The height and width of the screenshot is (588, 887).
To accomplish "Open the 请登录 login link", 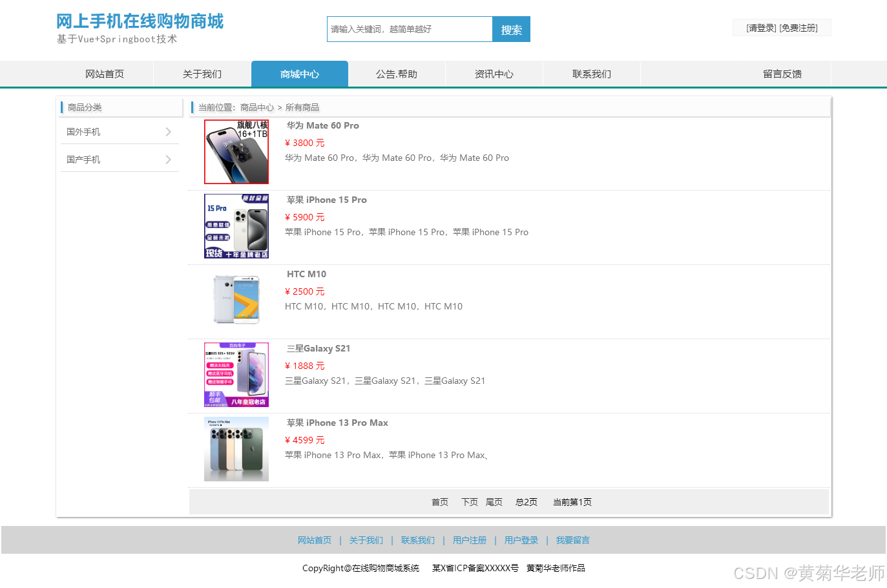I will tap(761, 28).
